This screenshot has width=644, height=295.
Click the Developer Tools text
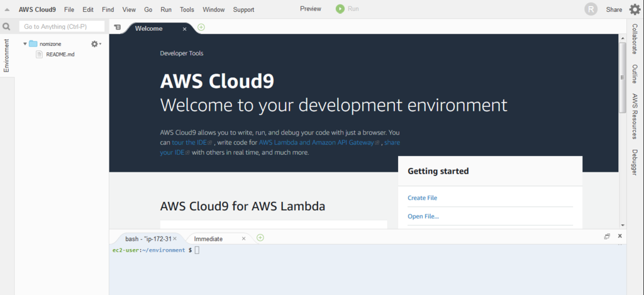coord(182,53)
